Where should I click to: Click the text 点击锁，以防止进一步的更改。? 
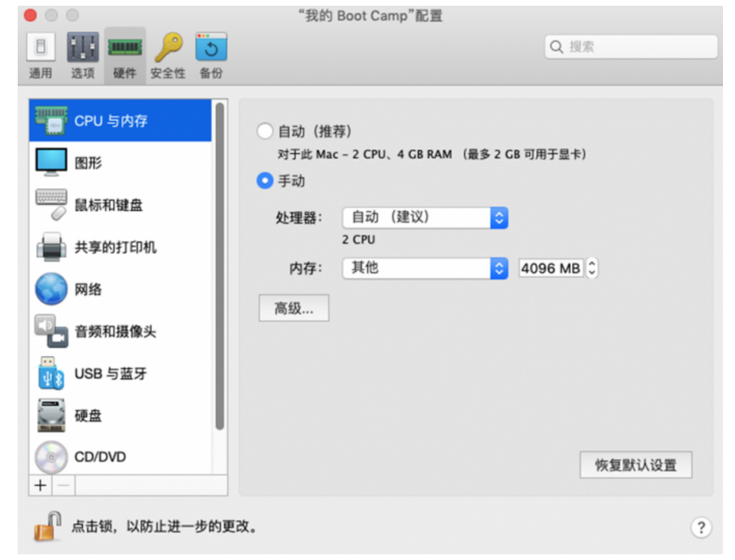[164, 526]
